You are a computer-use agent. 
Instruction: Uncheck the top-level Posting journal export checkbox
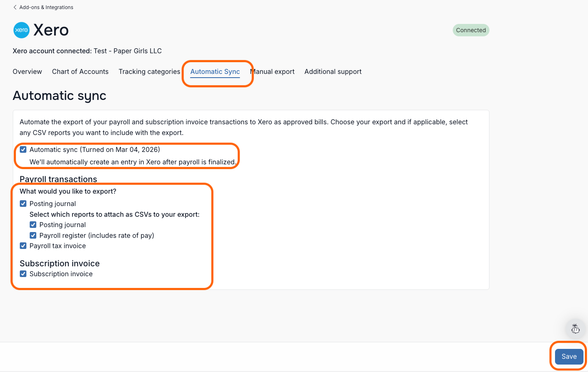[x=23, y=204]
